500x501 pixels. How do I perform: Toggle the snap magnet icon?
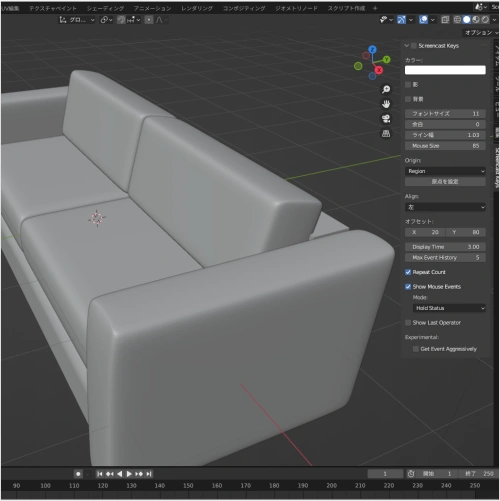(x=121, y=20)
